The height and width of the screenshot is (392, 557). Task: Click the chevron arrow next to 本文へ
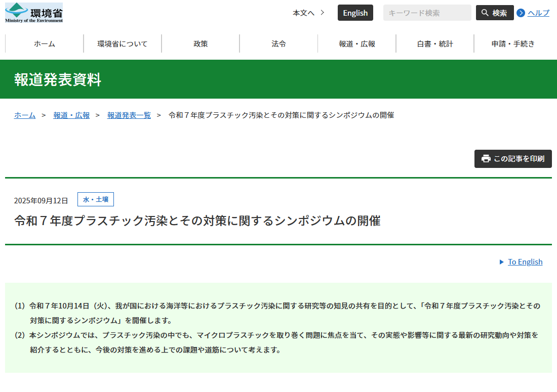tap(323, 13)
